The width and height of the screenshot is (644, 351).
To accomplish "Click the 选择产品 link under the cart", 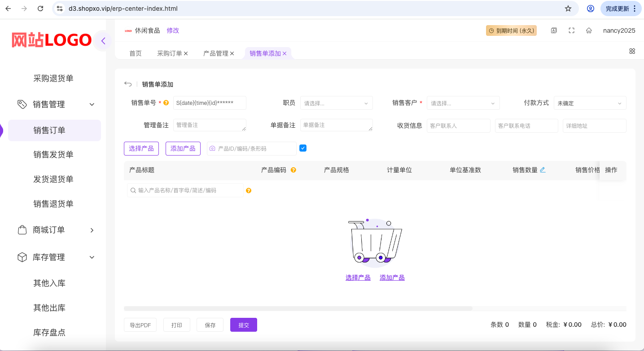I will point(358,278).
